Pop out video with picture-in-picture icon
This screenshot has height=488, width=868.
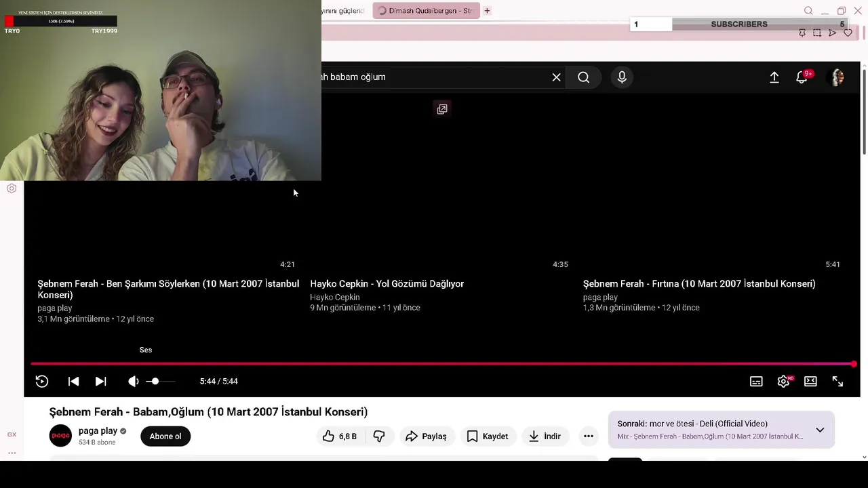(442, 109)
